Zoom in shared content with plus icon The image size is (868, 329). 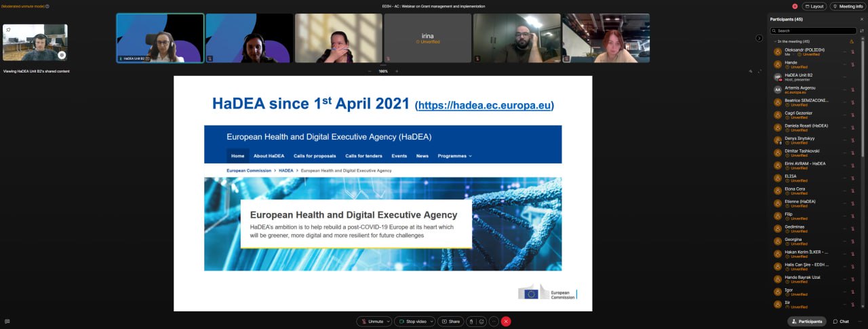pyautogui.click(x=397, y=71)
